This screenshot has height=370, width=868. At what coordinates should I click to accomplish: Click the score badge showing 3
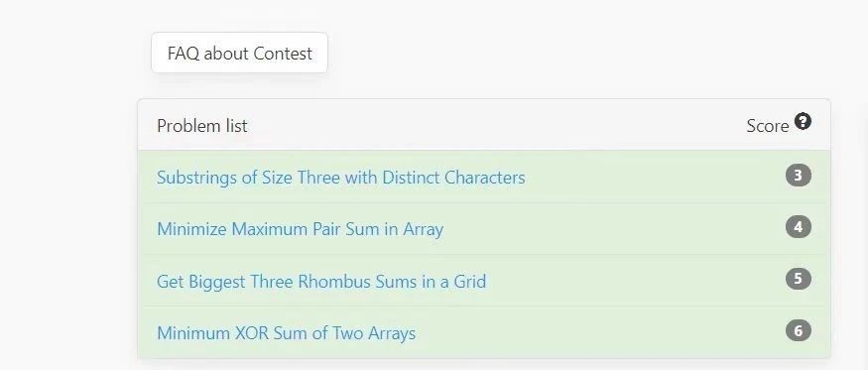pos(799,176)
